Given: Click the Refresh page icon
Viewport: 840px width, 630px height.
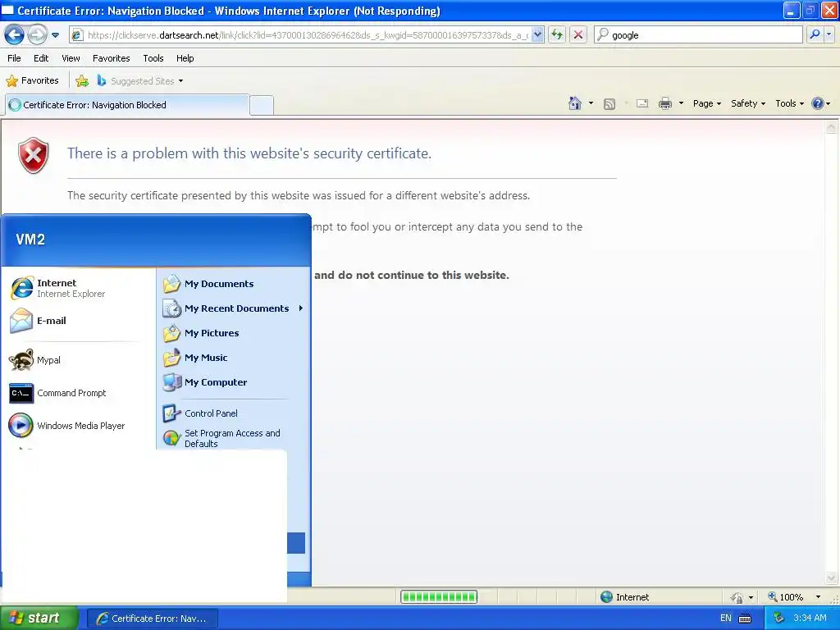Looking at the screenshot, I should pyautogui.click(x=557, y=35).
